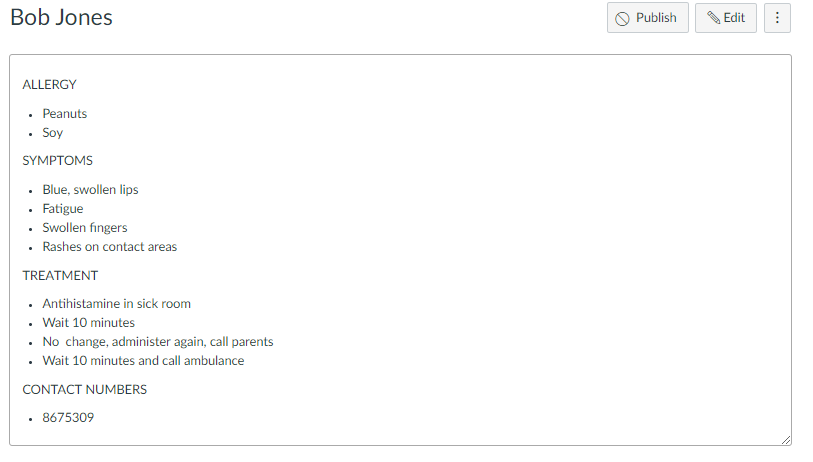
Task: Click the Bob Jones page title
Action: (x=61, y=18)
